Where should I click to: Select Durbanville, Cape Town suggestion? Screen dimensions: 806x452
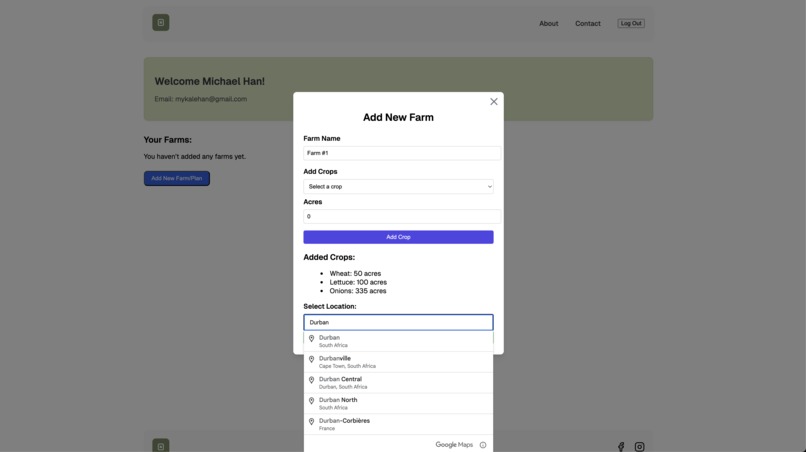pos(398,362)
